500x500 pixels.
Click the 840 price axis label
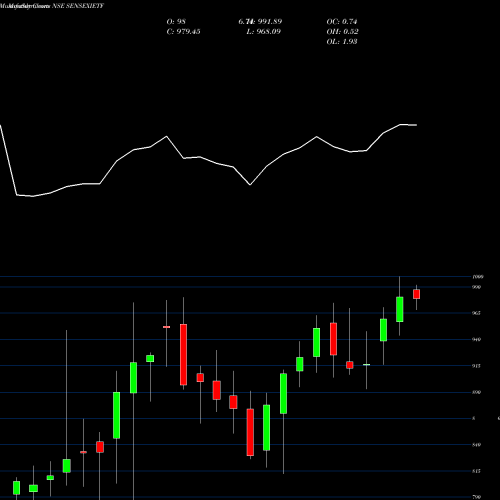pyautogui.click(x=477, y=445)
